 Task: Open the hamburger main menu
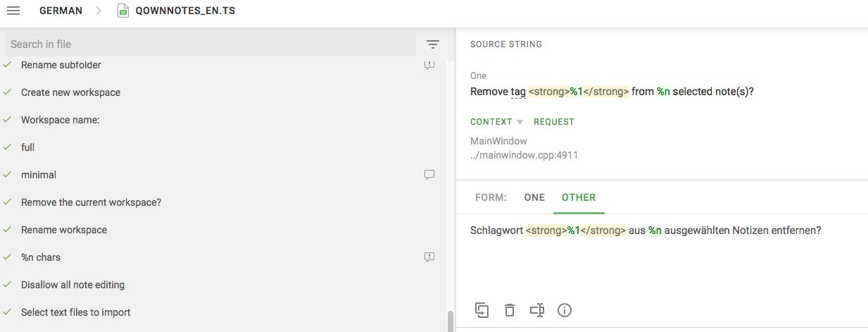[x=13, y=11]
